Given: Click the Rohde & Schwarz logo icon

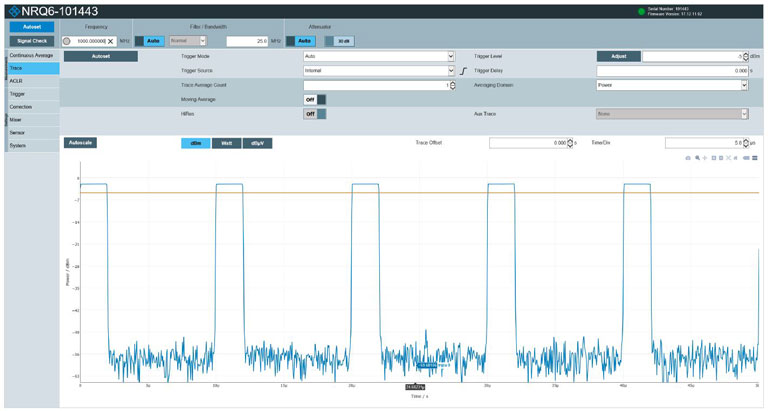Looking at the screenshot, I should coord(13,10).
